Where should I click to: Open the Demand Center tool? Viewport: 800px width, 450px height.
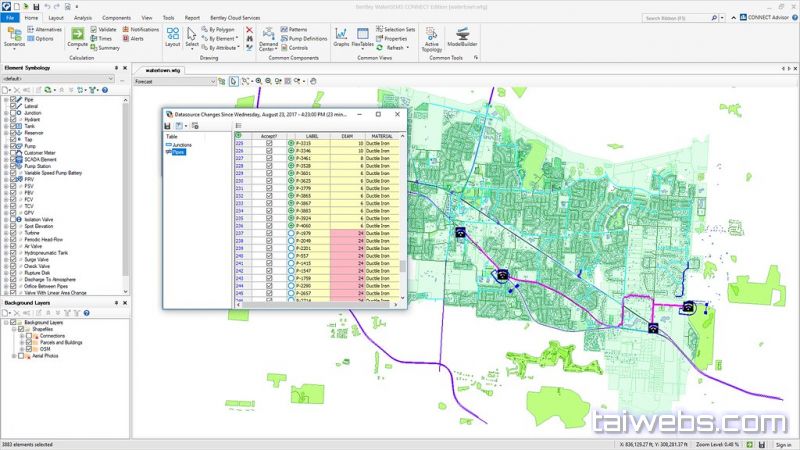point(268,40)
